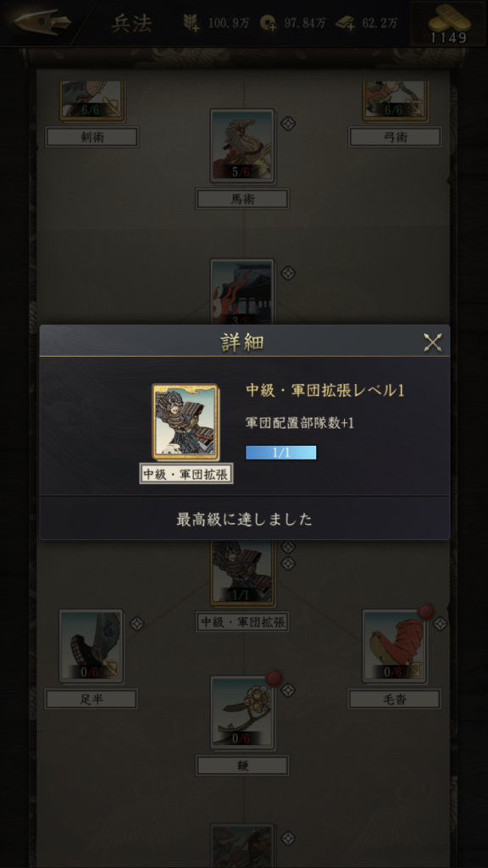488x868 pixels.
Task: Add more coin resource (97.84万)
Action: pos(268,23)
